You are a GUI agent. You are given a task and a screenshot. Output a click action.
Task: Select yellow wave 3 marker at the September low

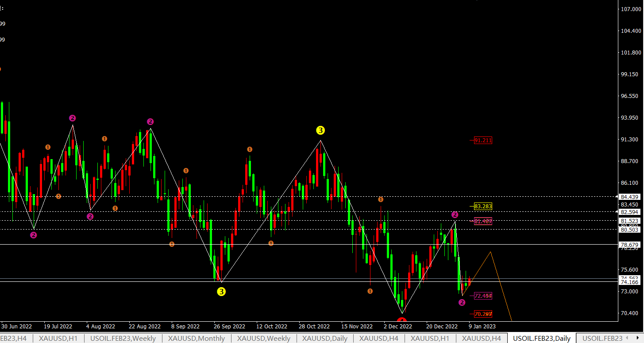[x=221, y=292]
